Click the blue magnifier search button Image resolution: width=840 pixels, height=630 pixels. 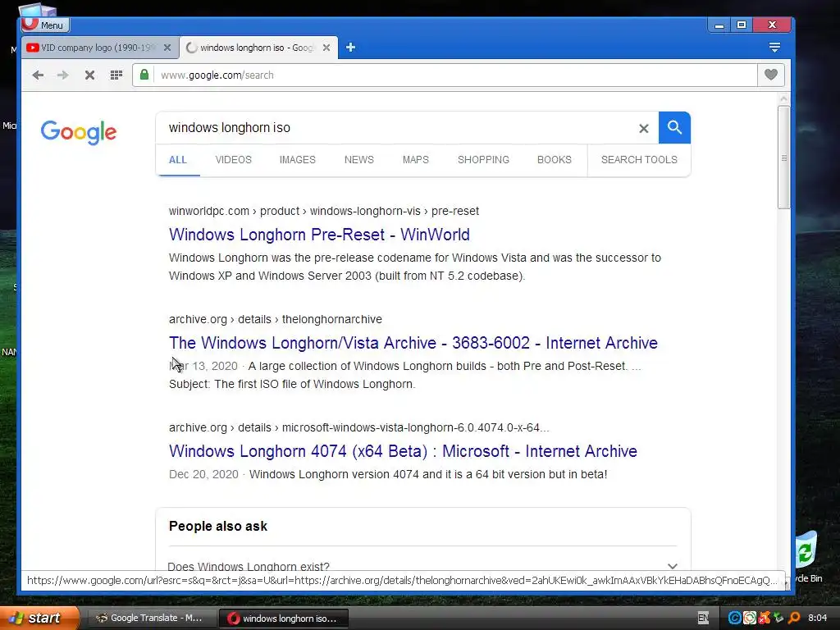[674, 127]
